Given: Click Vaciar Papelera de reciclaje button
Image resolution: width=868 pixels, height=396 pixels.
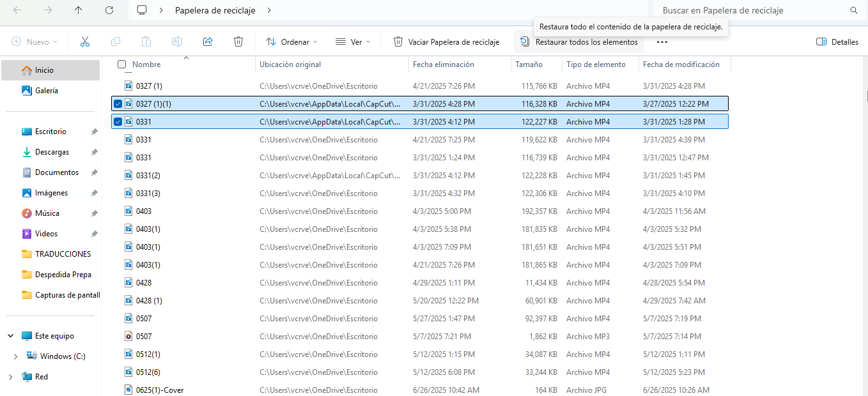Looking at the screenshot, I should click(x=446, y=42).
